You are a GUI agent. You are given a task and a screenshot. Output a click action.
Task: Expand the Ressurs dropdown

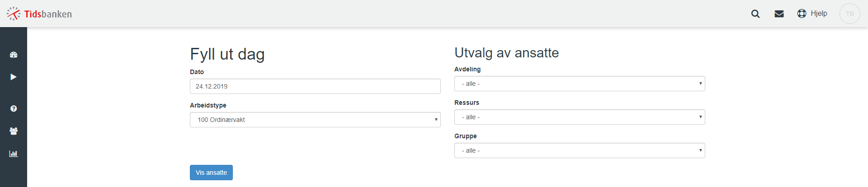point(580,117)
